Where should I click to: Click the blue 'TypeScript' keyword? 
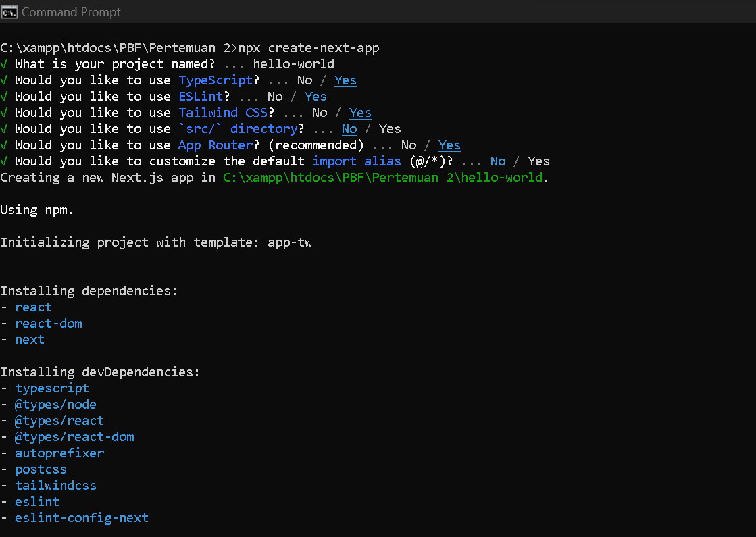point(216,80)
